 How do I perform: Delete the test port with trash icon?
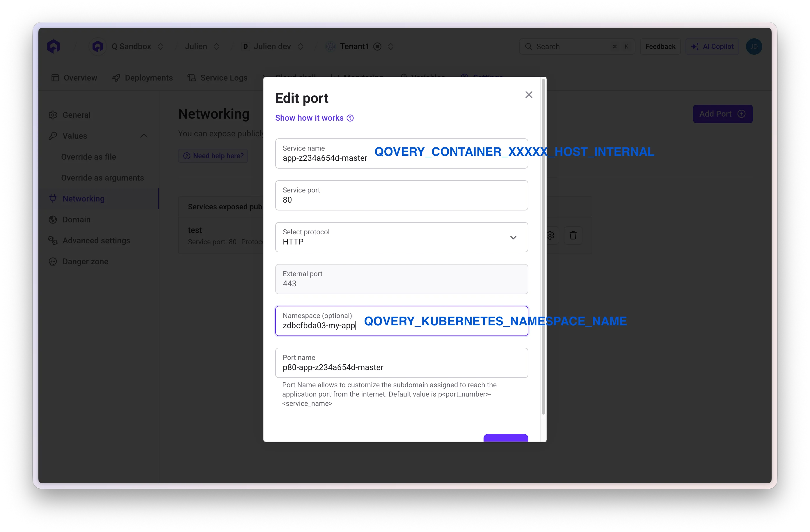coord(573,235)
